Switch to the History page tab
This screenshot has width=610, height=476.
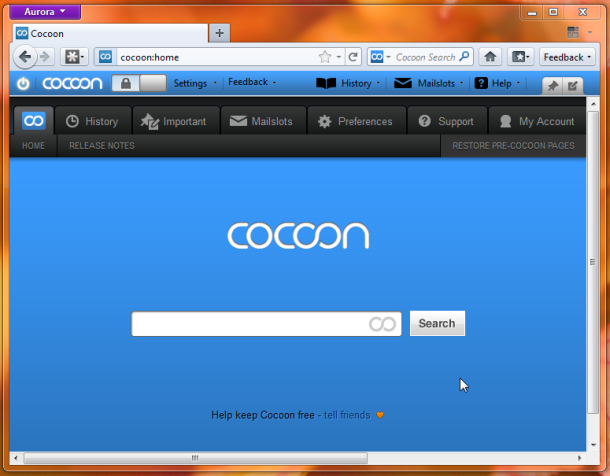pyautogui.click(x=93, y=121)
